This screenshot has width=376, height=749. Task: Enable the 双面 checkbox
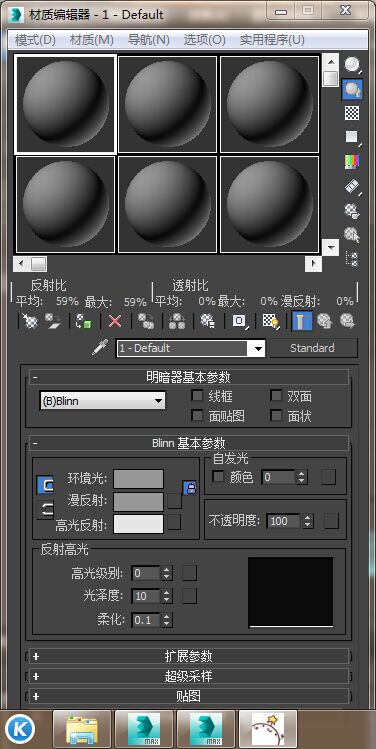(x=276, y=396)
